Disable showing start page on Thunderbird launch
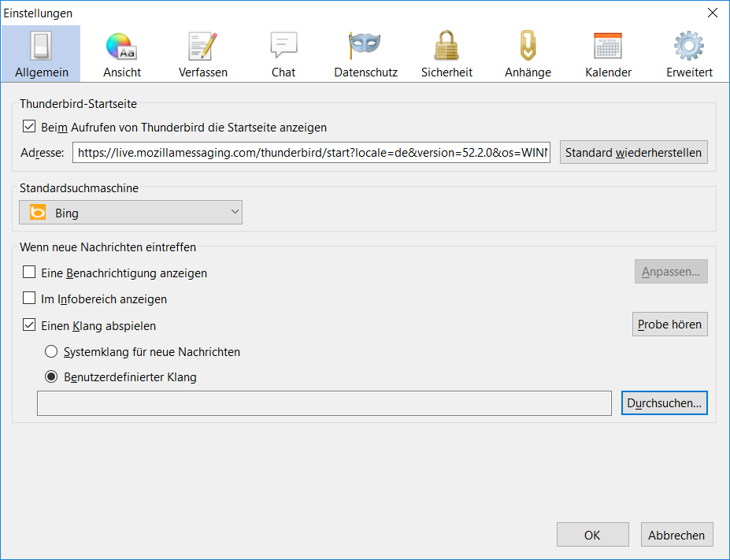The height and width of the screenshot is (560, 730). [29, 127]
